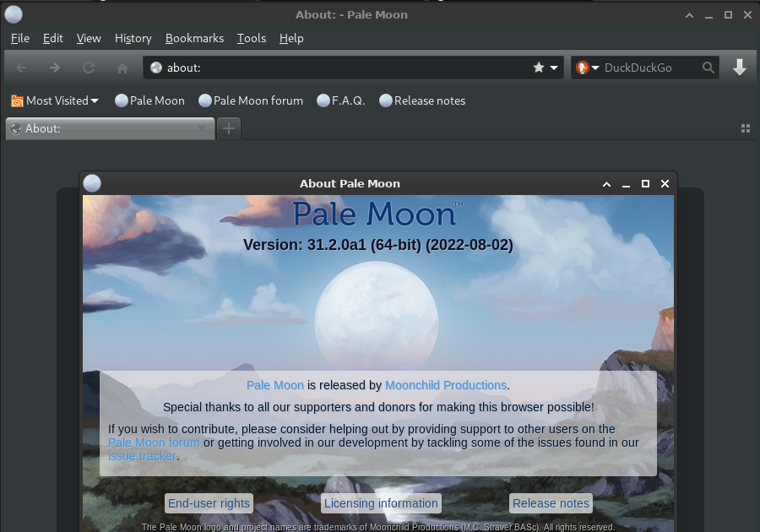Click the main window Pale Moon titlebar icon
This screenshot has width=760, height=532.
click(x=14, y=14)
